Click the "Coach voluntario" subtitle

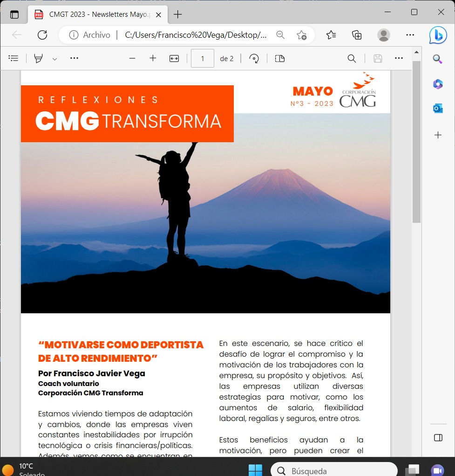click(68, 383)
